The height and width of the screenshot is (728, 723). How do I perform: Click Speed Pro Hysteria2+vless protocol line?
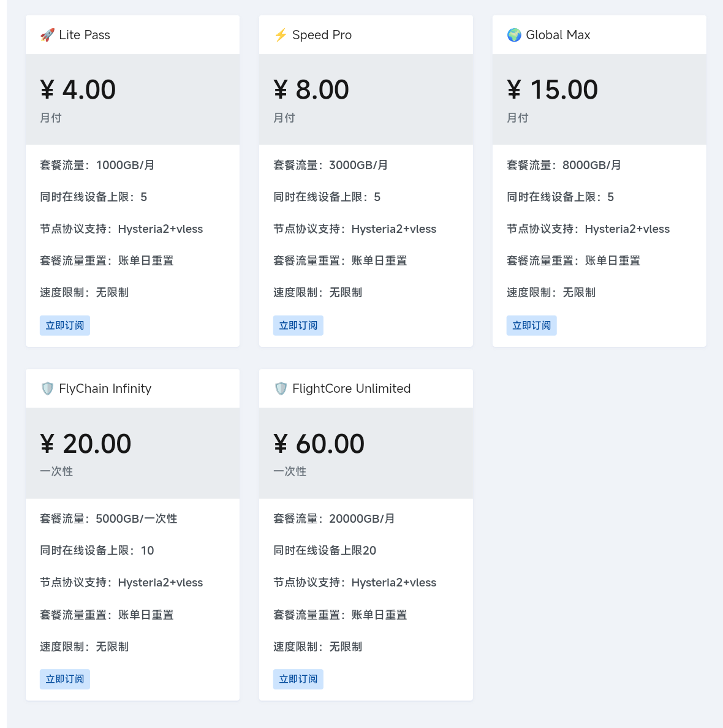pyautogui.click(x=355, y=229)
